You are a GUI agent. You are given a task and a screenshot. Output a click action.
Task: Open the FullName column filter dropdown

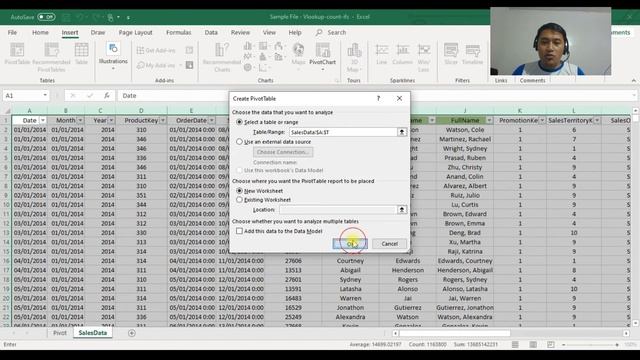coord(489,120)
